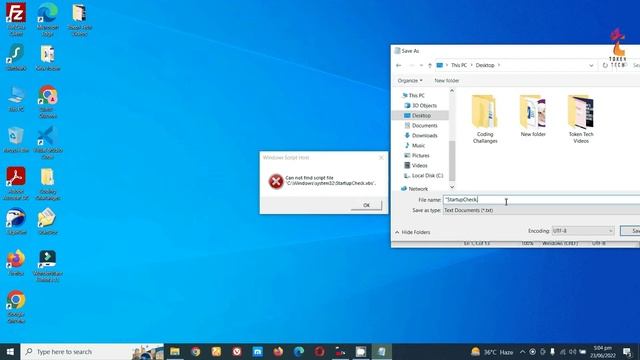640x360 pixels.
Task: Open the Organize dropdown menu
Action: point(410,80)
